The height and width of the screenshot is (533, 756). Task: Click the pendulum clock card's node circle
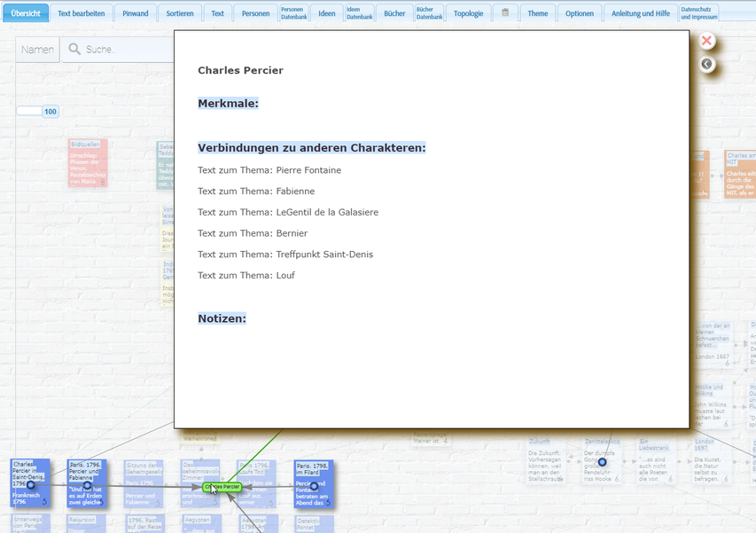pos(602,462)
